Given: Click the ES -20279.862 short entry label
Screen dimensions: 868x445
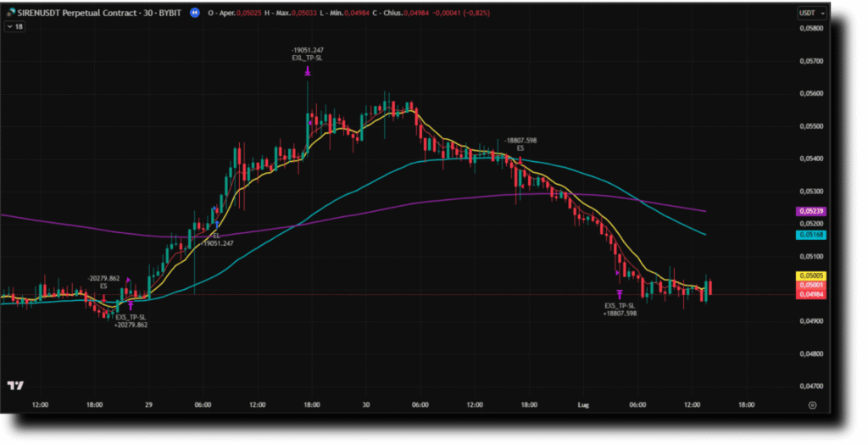Looking at the screenshot, I should pos(103,282).
